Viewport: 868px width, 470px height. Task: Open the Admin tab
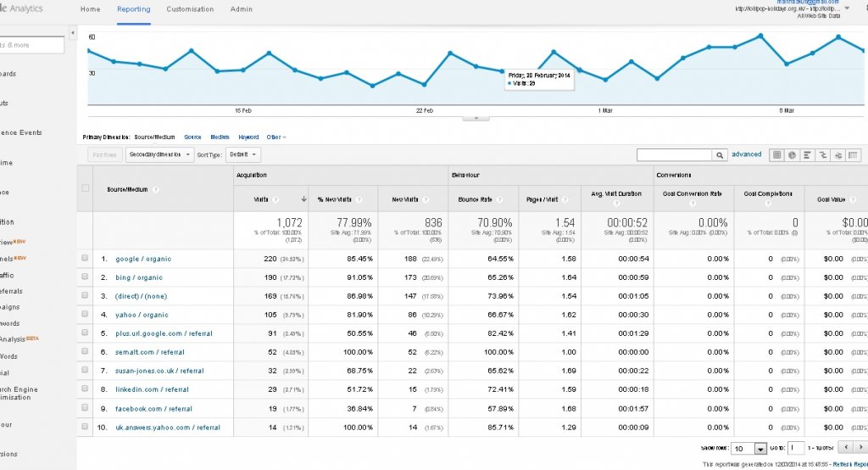[242, 9]
